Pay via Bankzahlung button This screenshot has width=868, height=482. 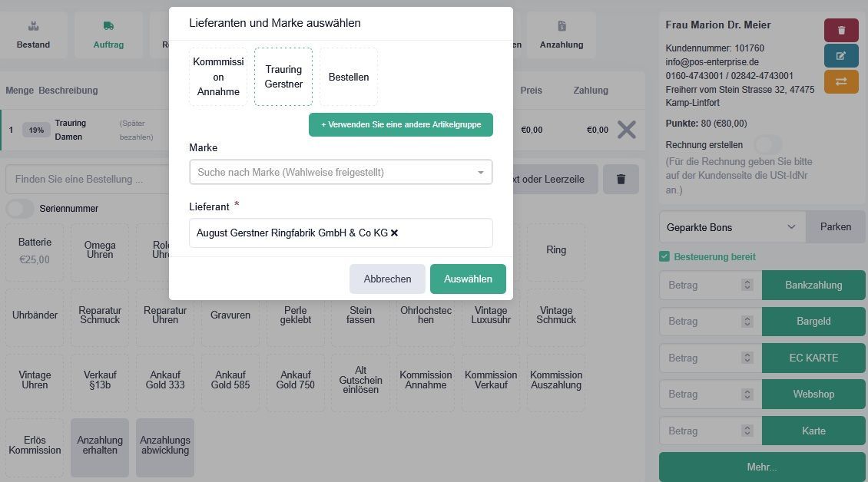(813, 285)
